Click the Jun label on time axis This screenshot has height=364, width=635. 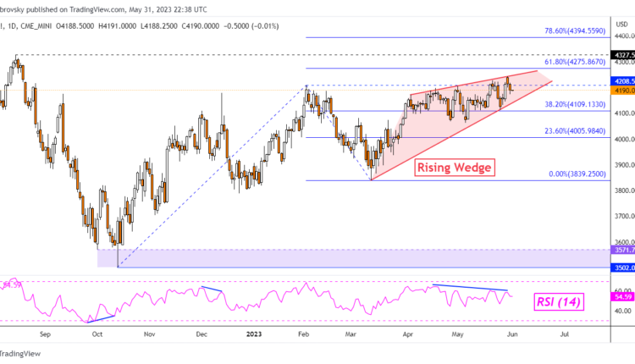pos(512,334)
